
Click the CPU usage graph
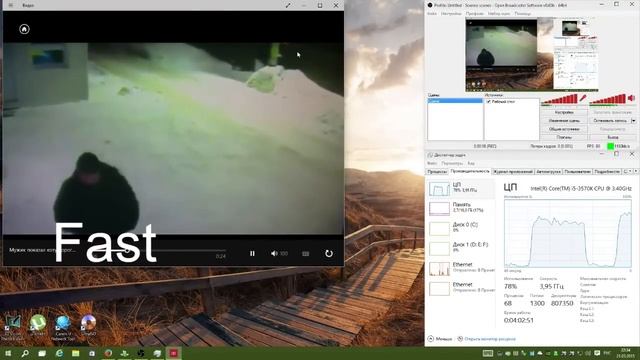coord(568,233)
